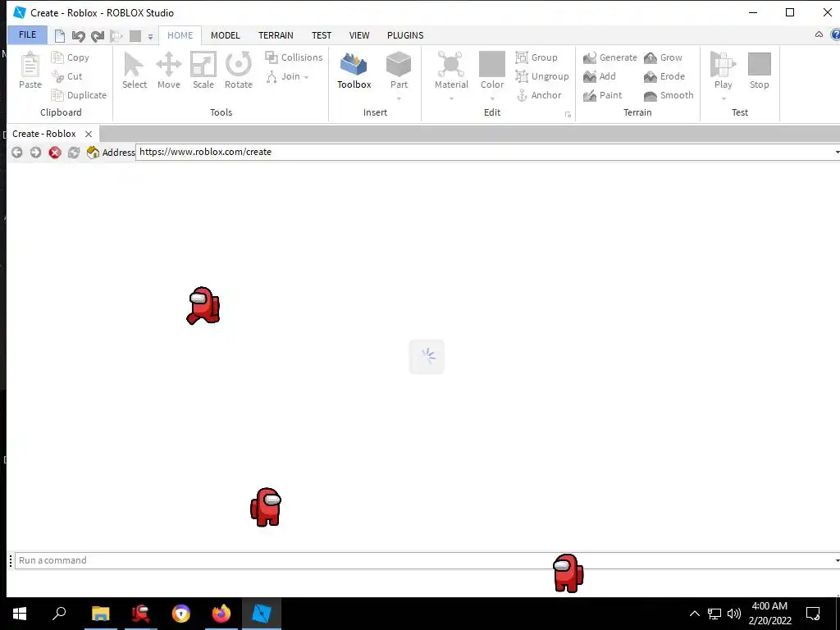The width and height of the screenshot is (840, 630).
Task: Toggle the Anchor option
Action: tap(539, 95)
